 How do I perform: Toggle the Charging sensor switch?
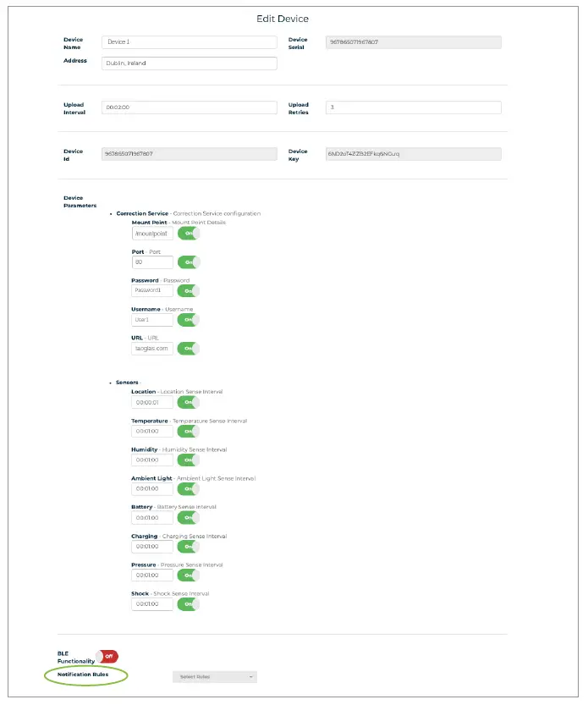pyautogui.click(x=188, y=547)
